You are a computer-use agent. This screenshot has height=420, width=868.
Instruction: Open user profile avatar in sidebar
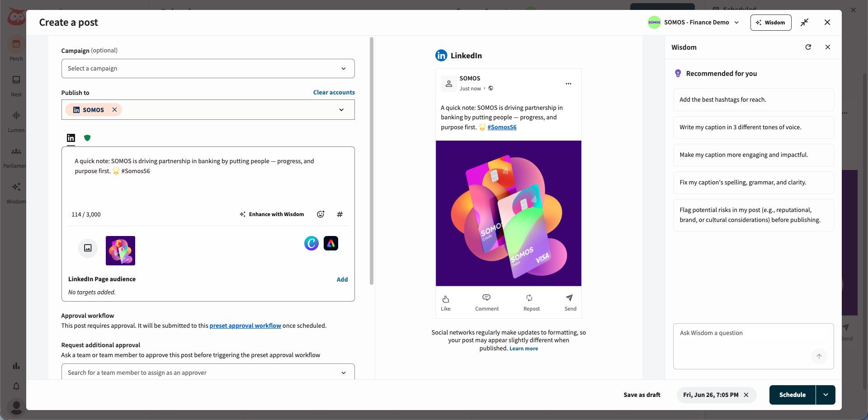[16, 407]
